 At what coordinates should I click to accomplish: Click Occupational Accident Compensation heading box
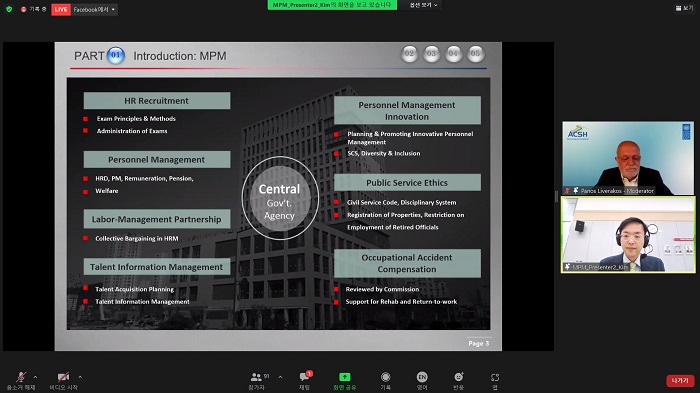pos(407,263)
